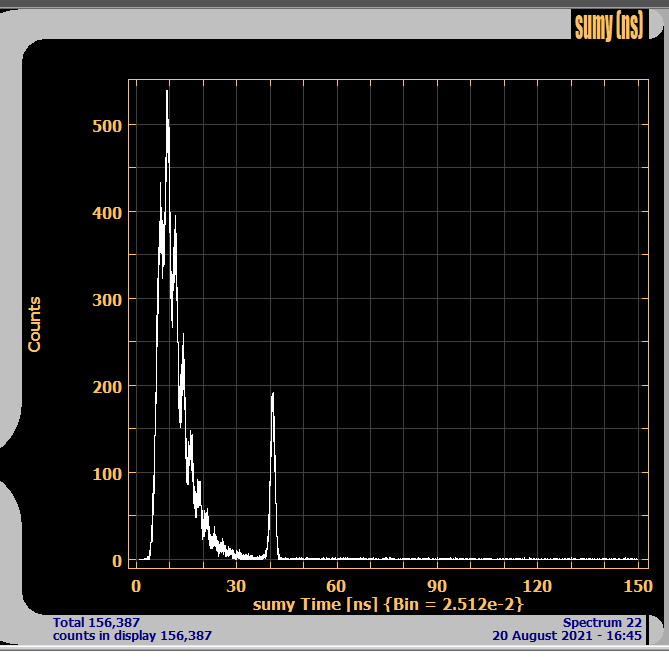Click the 30 x-axis tick label

[236, 586]
